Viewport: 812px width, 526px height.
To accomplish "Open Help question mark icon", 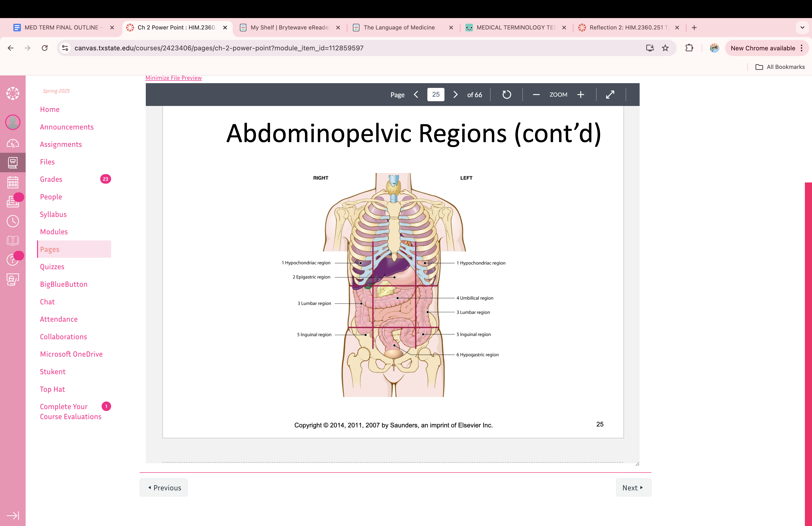I will click(13, 260).
